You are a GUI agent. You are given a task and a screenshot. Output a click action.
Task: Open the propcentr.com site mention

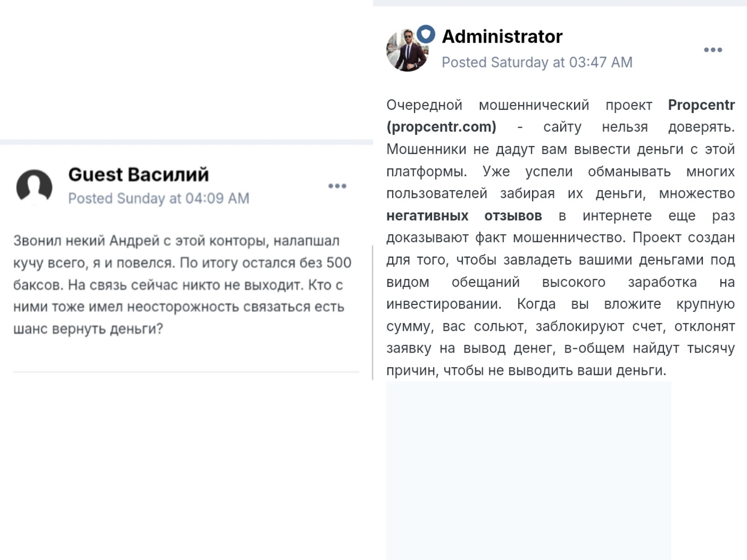pos(441,127)
